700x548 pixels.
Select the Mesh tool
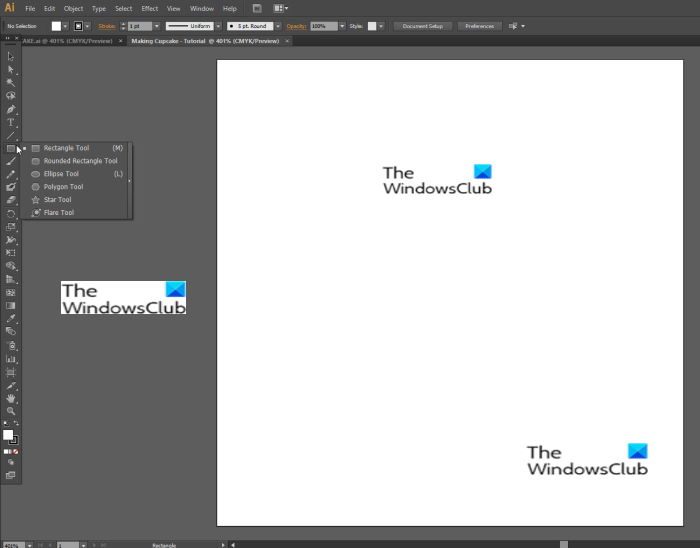pyautogui.click(x=11, y=293)
